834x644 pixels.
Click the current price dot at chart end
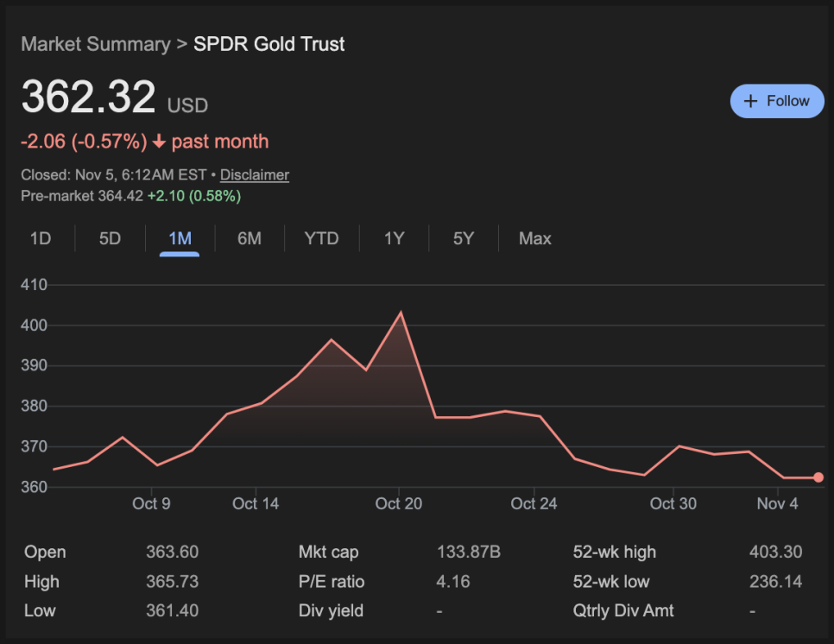click(818, 477)
